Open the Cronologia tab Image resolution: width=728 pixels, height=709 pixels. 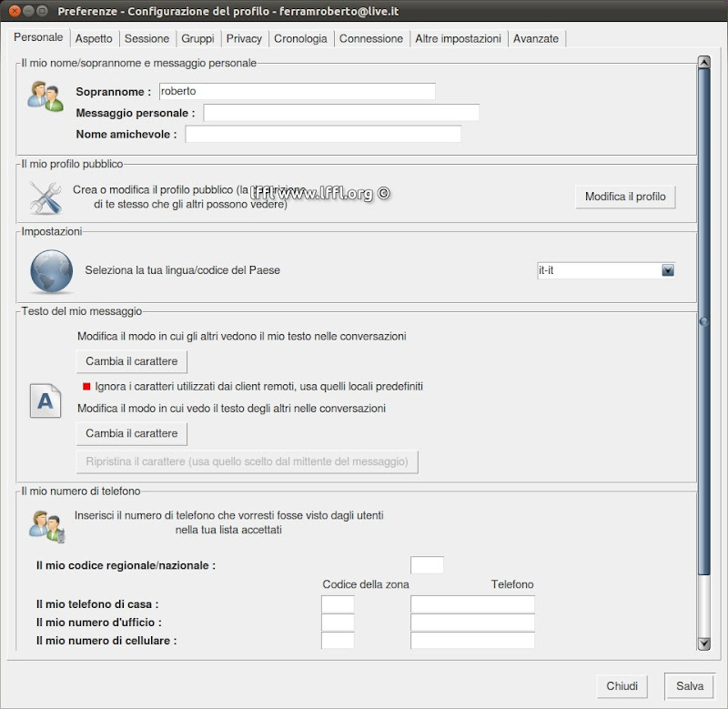300,38
